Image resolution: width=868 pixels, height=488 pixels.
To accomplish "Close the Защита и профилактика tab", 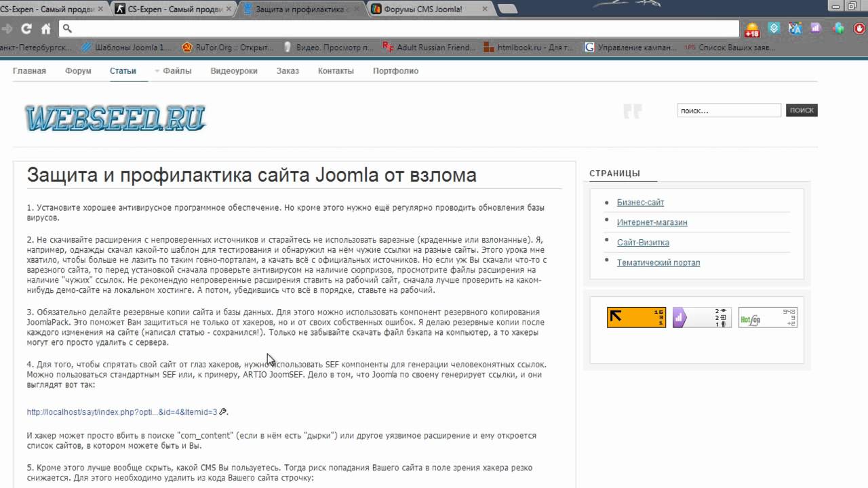I will tap(358, 9).
